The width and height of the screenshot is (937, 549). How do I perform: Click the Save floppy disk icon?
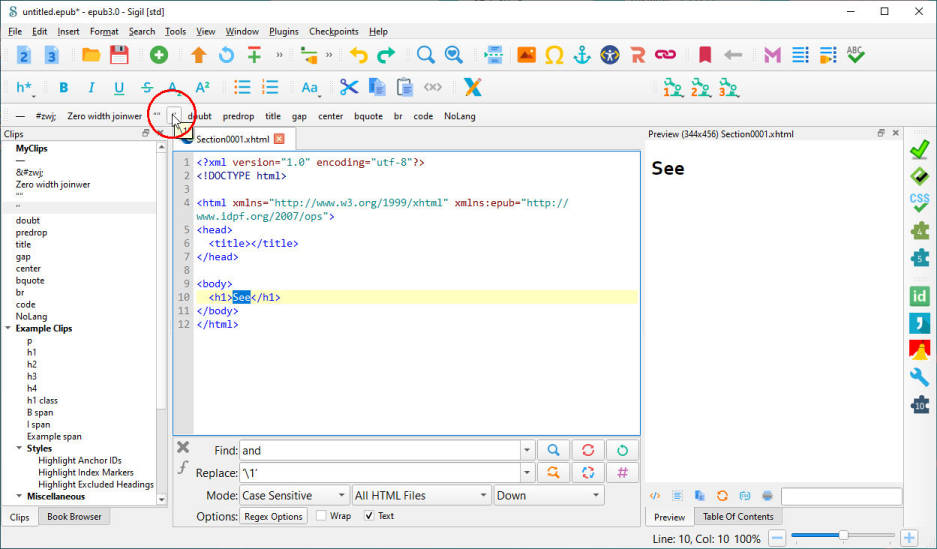[119, 55]
